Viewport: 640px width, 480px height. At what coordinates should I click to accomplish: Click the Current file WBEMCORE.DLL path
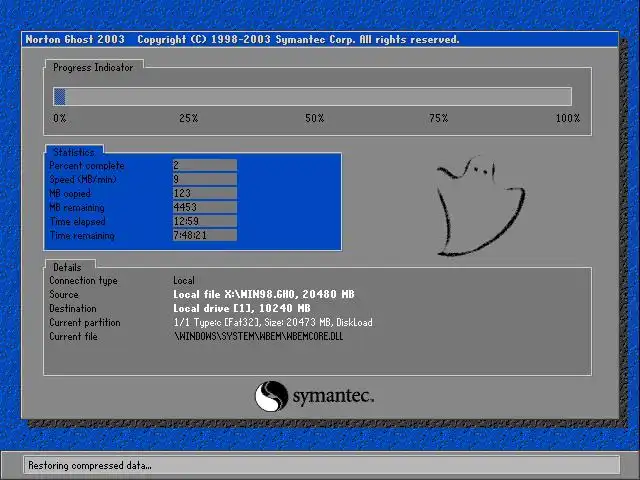pyautogui.click(x=258, y=336)
